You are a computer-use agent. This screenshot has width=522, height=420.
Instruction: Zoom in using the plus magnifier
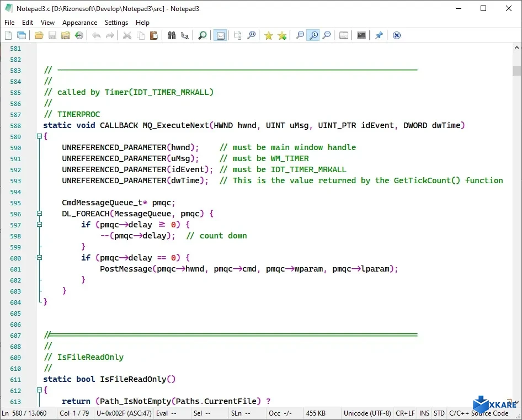click(x=300, y=35)
